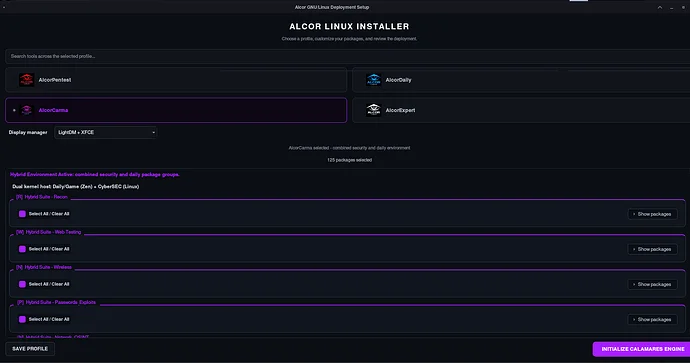Toggle Select All checkbox in Wireless suite
The image size is (690, 363).
pyautogui.click(x=22, y=284)
